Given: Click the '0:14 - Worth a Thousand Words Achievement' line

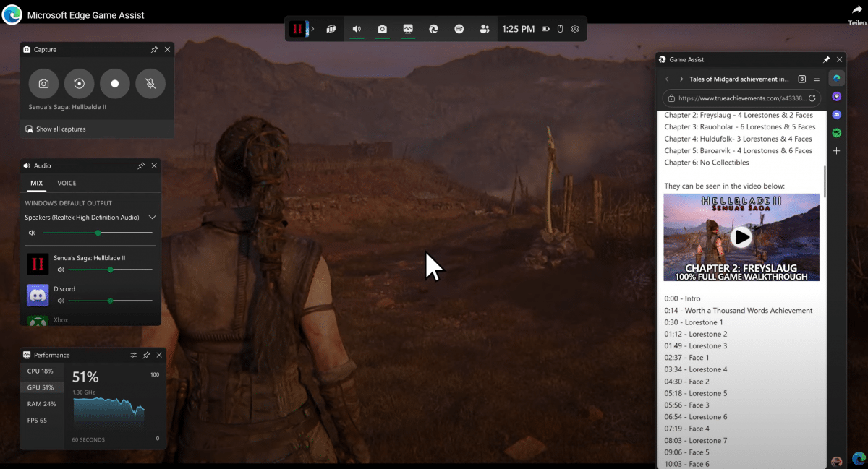Looking at the screenshot, I should [739, 311].
